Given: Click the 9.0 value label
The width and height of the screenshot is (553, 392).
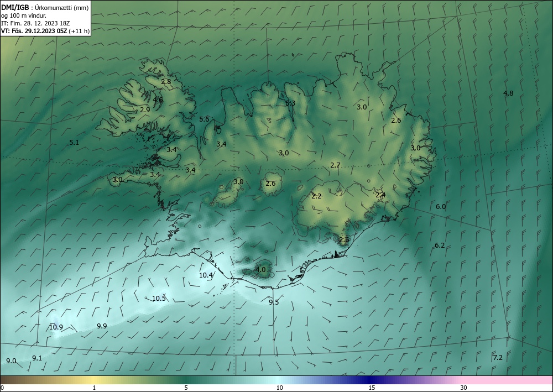Looking at the screenshot, I should tap(11, 360).
